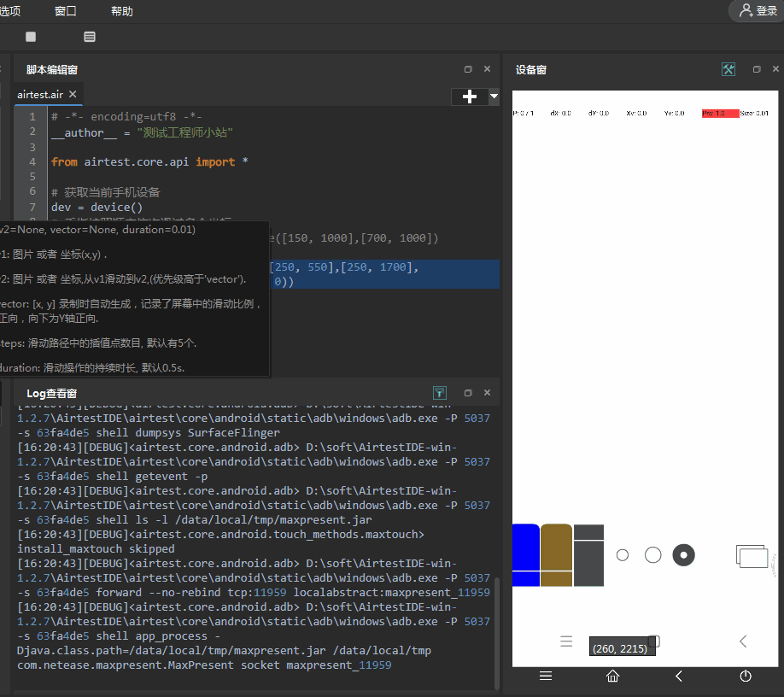Float the Log查看窗 panel

[x=468, y=393]
